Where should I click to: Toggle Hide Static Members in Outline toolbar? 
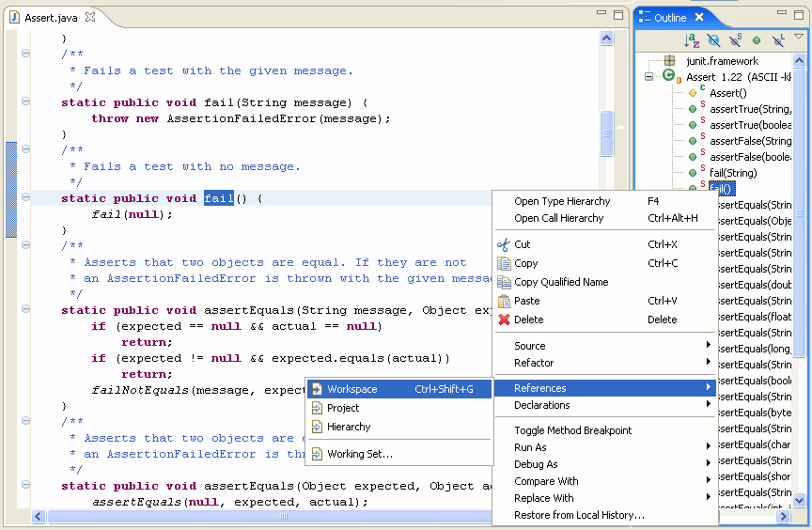(735, 40)
